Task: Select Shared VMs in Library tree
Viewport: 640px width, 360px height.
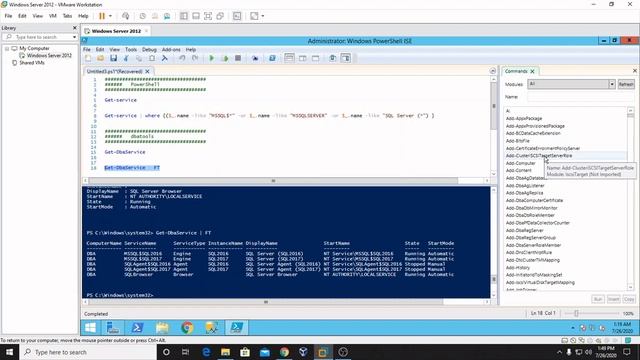Action: 32,63
